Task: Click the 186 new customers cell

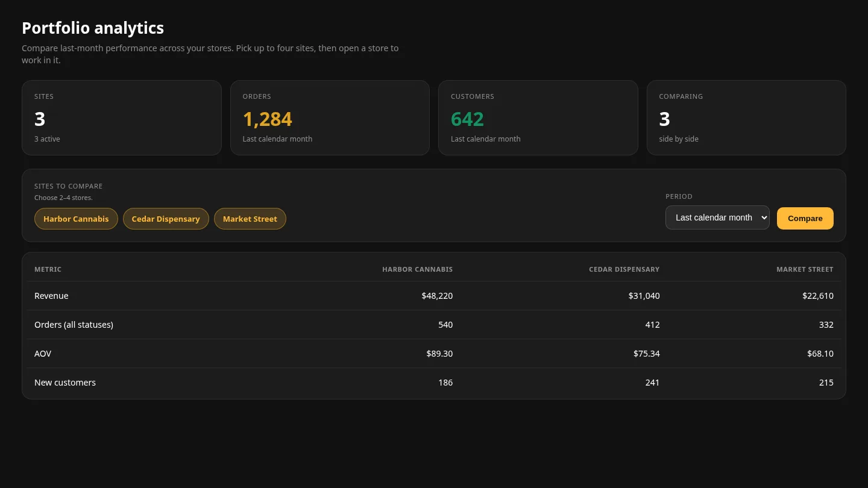Action: click(445, 383)
